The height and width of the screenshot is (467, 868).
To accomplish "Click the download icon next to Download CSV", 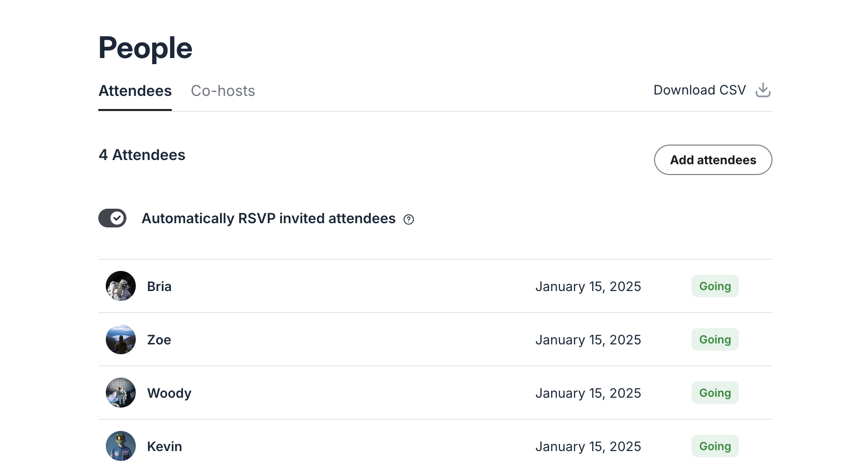I will point(763,90).
